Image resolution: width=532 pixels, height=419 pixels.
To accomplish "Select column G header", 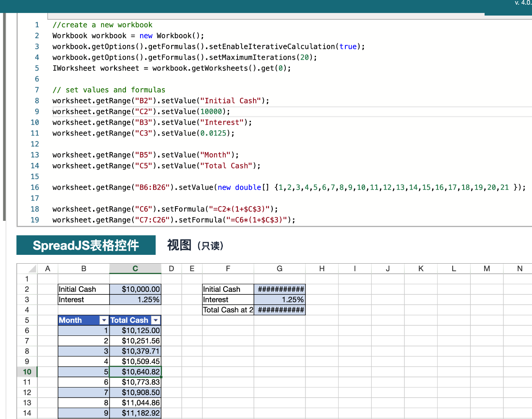I will click(x=279, y=269).
